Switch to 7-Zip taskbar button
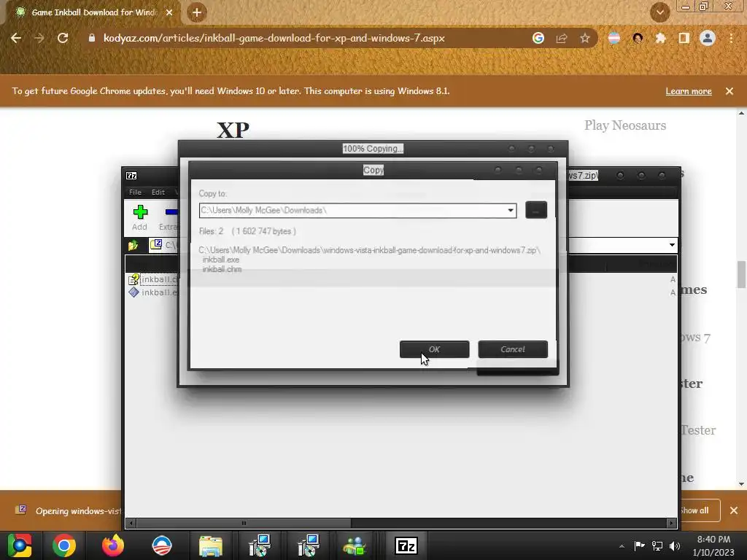Screen dimensions: 747x560 click(x=406, y=545)
